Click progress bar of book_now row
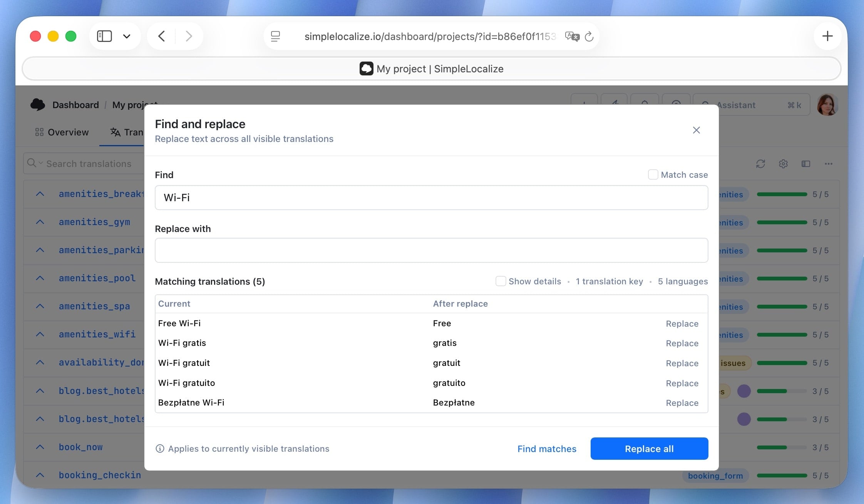864x504 pixels. (782, 447)
